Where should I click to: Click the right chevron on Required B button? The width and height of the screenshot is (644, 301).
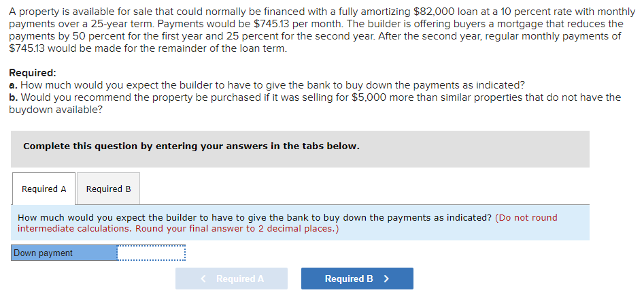[386, 279]
